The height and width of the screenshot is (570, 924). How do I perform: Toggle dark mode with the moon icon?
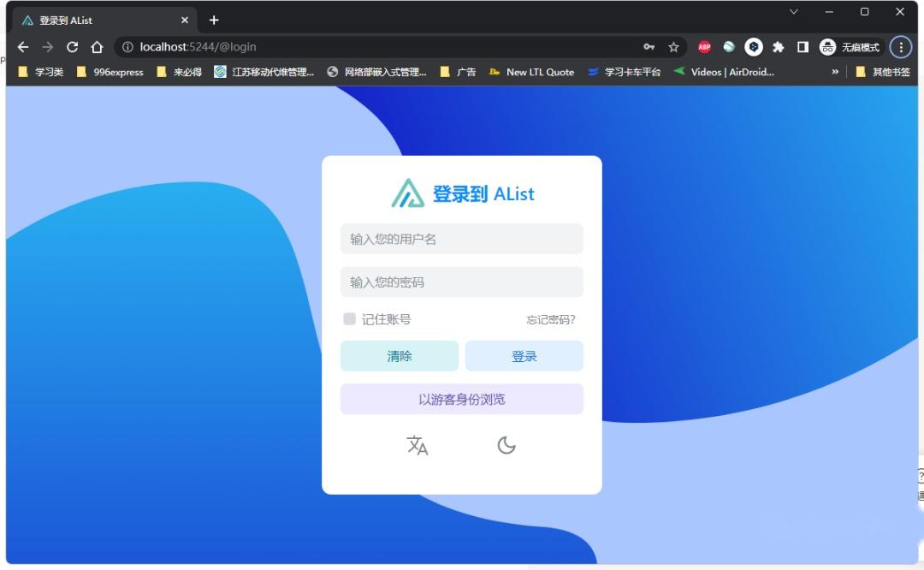pos(506,445)
